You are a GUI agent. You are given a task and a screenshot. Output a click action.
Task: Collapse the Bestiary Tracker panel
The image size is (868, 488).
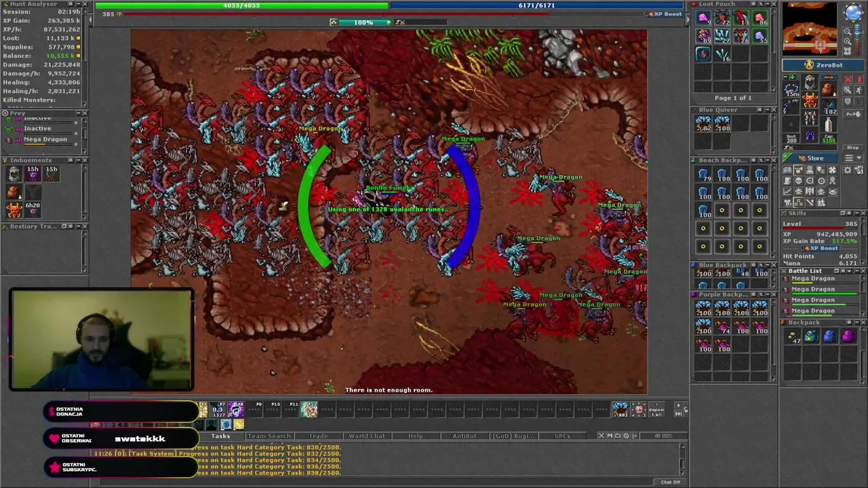pyautogui.click(x=77, y=226)
